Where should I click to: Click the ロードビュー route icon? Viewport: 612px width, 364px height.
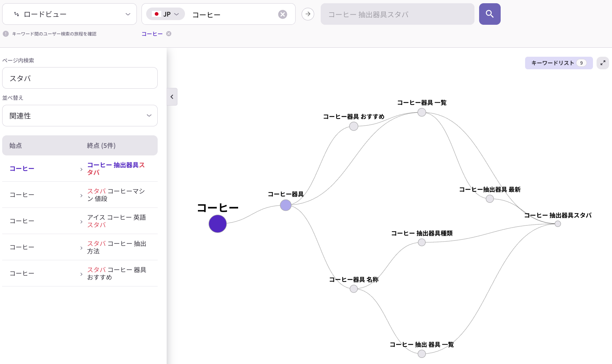point(17,14)
